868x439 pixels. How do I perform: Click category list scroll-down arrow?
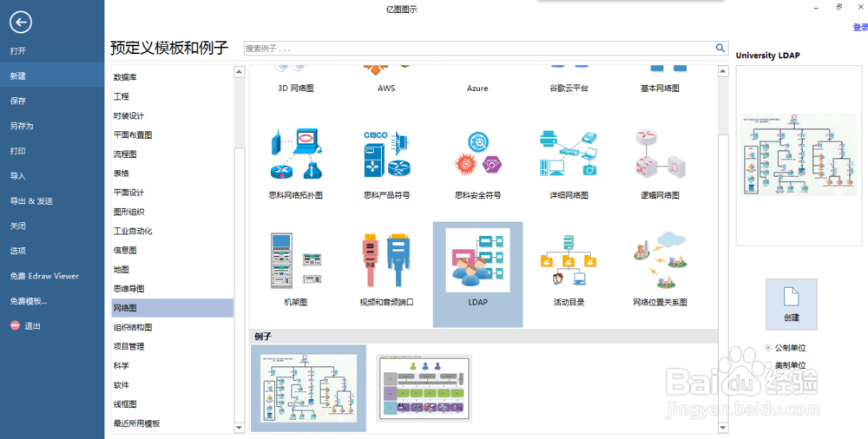coord(240,428)
